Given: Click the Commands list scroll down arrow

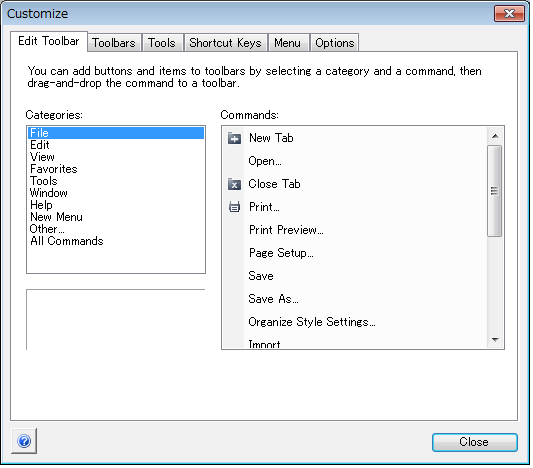Looking at the screenshot, I should 495,340.
